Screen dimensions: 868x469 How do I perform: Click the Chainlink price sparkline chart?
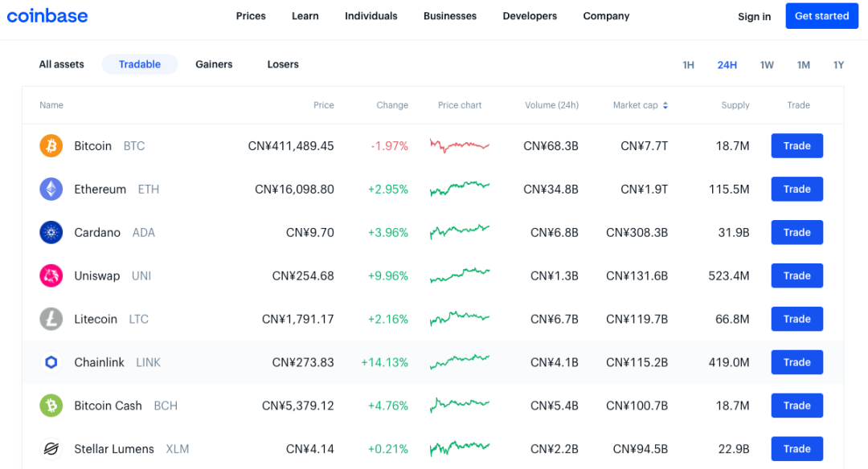pos(460,361)
